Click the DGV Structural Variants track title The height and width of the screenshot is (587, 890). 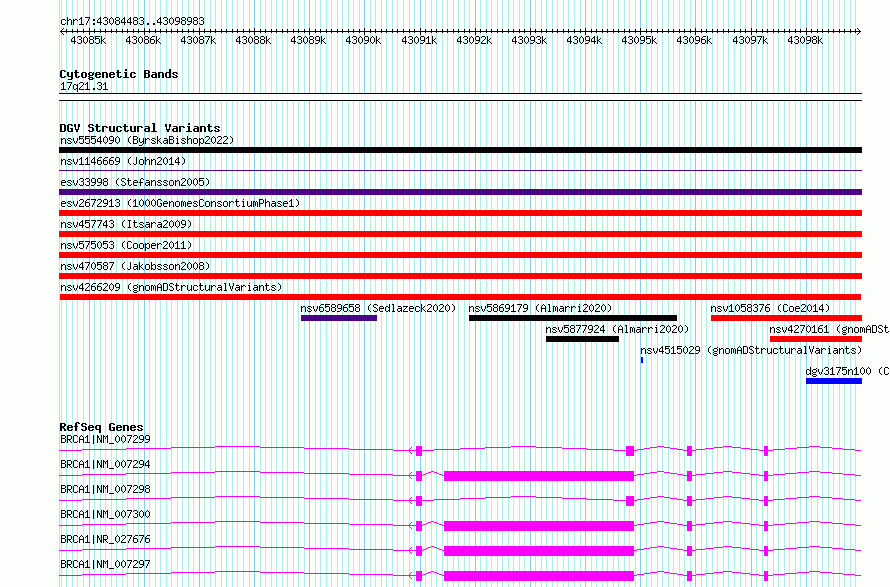(x=140, y=128)
